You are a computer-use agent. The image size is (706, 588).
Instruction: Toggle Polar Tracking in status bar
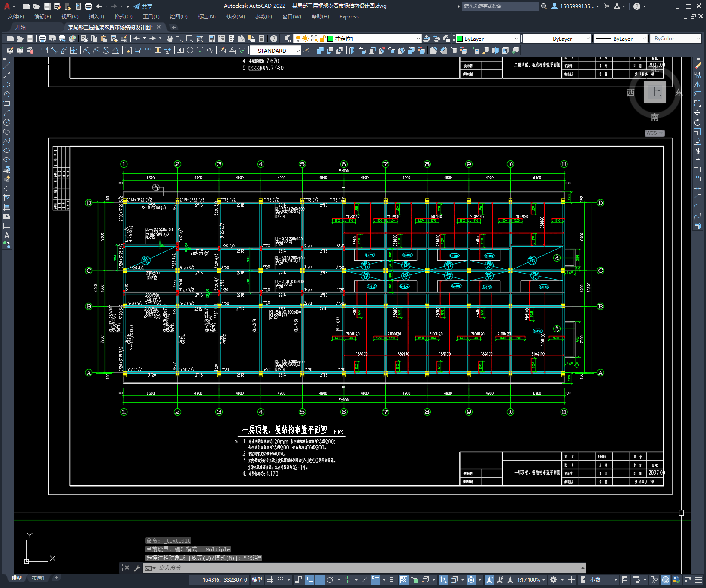point(330,580)
